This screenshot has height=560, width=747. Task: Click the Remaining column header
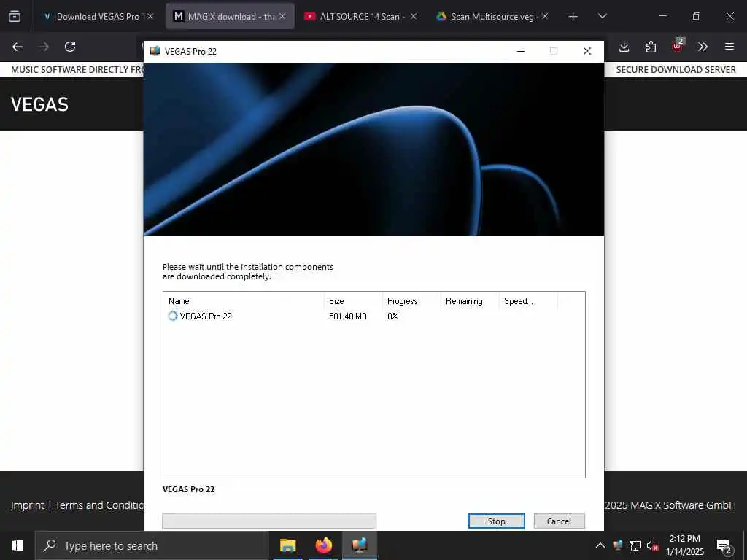[469, 301]
